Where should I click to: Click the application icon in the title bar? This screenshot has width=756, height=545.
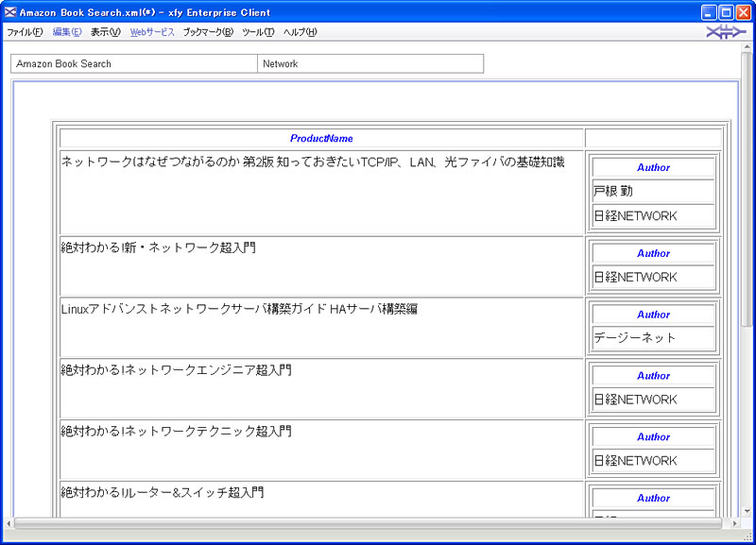[x=10, y=12]
